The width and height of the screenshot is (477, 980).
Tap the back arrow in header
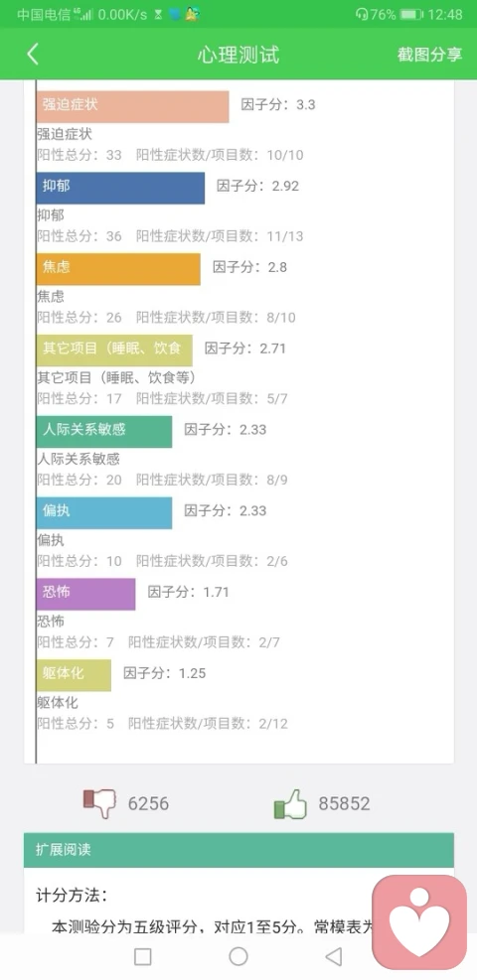point(33,55)
